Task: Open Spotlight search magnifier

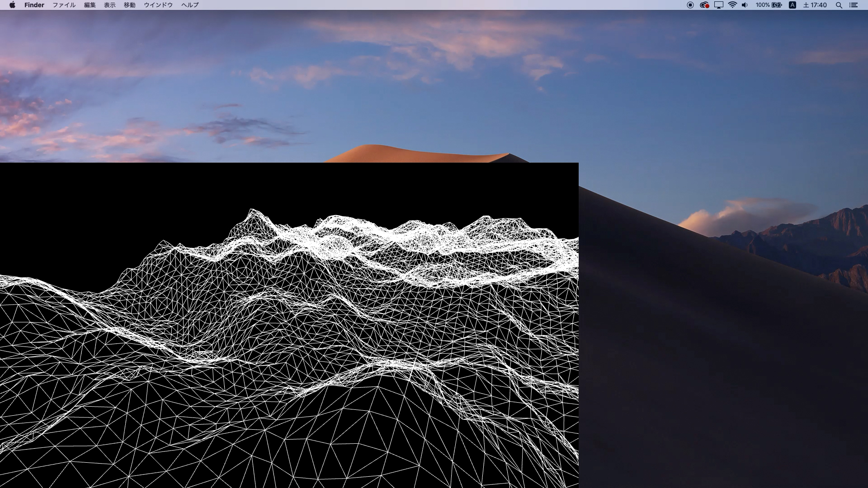Action: click(x=839, y=5)
